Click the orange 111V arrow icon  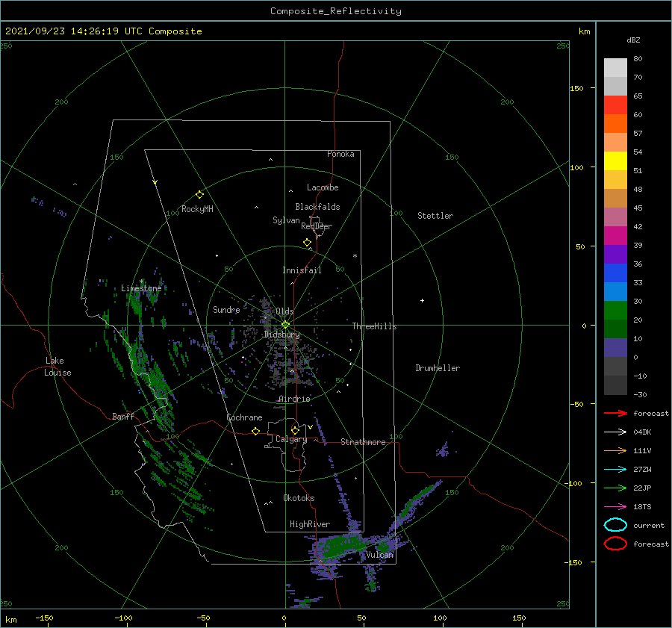click(615, 450)
